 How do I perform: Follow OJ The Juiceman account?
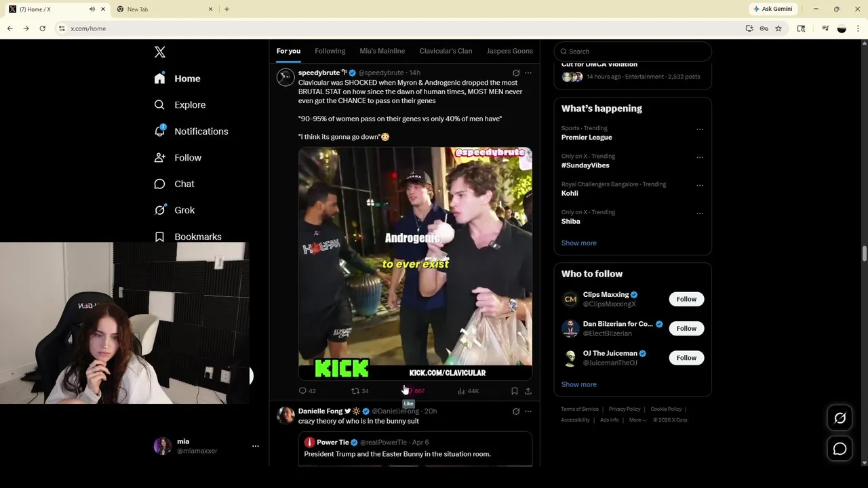(686, 358)
